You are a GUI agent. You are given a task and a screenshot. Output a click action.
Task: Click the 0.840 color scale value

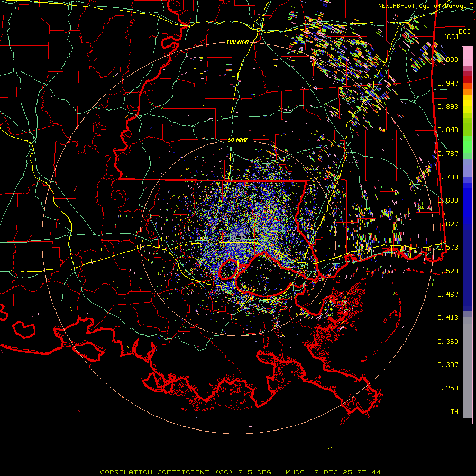[x=448, y=130]
